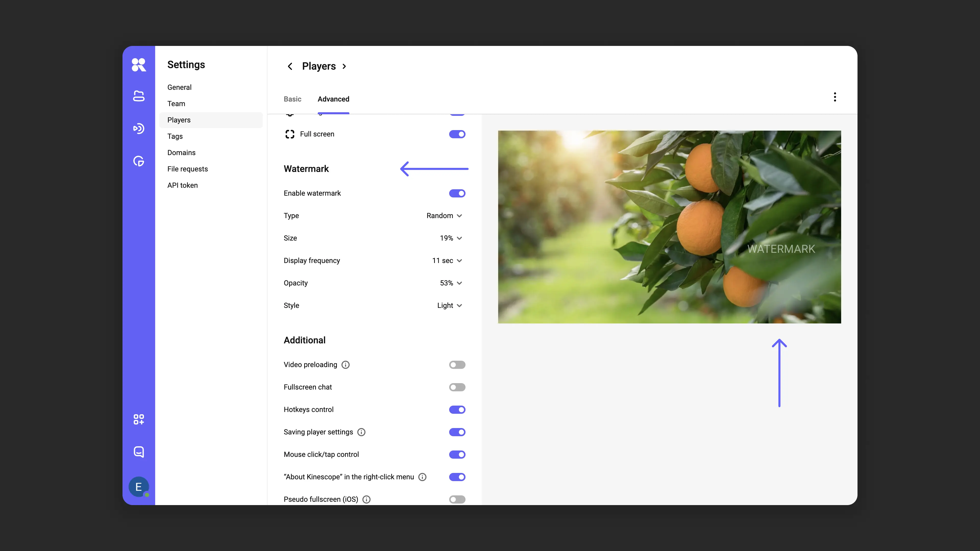Turn on Video preloading
Screen dimensions: 980x551
point(457,365)
